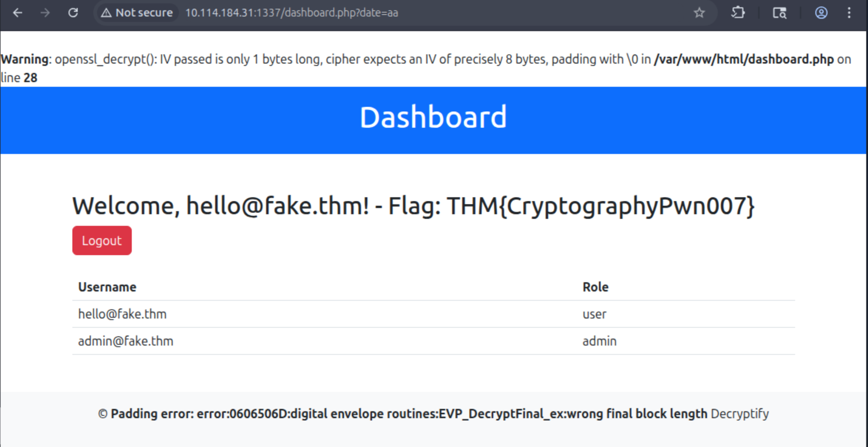Open the browser extensions puzzle icon
This screenshot has width=868, height=447.
[x=738, y=13]
